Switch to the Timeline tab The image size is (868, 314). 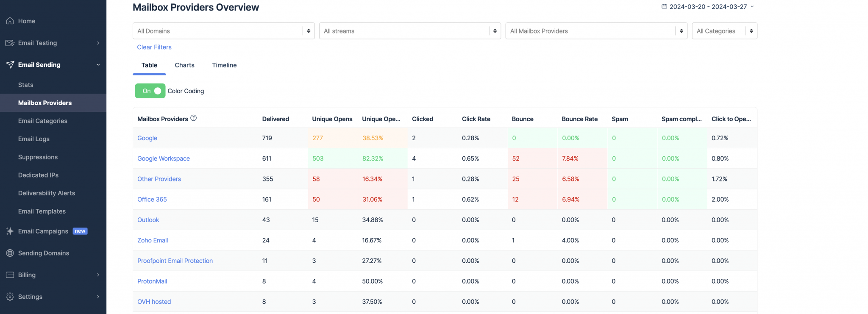point(224,65)
